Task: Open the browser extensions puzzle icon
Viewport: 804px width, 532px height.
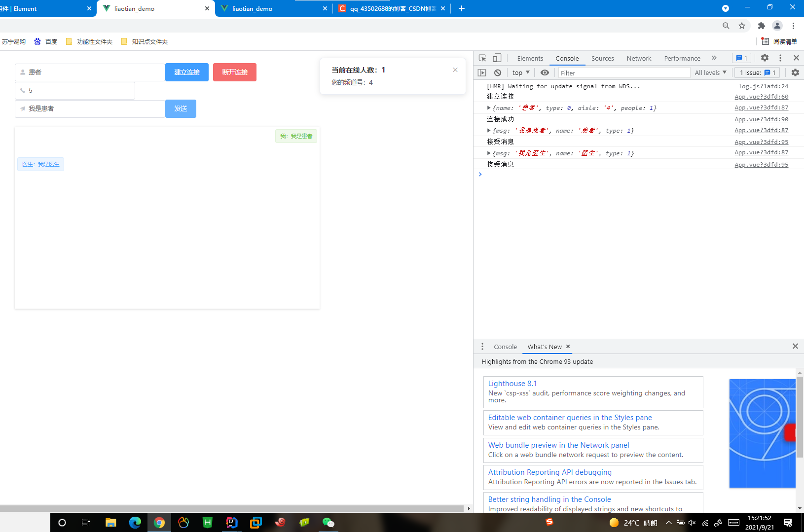Action: (x=762, y=26)
